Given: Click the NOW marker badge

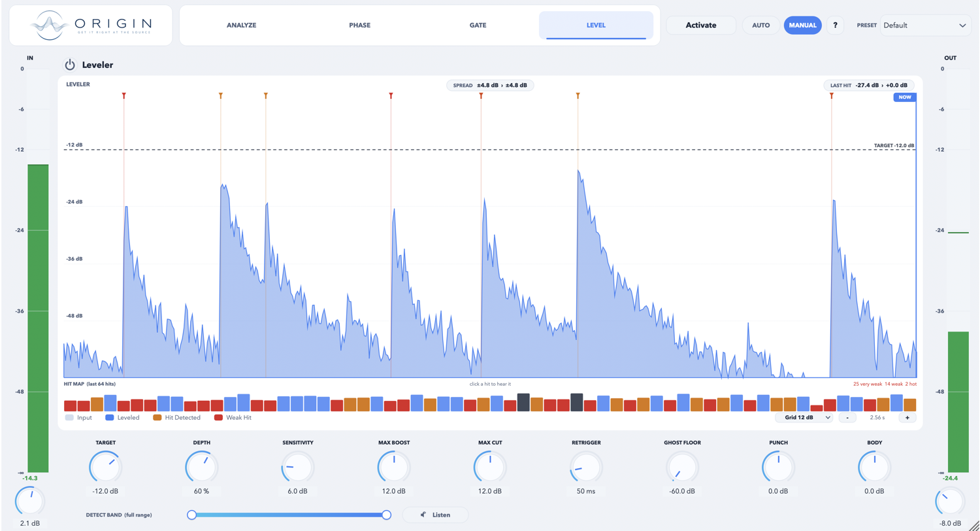Looking at the screenshot, I should tap(905, 97).
